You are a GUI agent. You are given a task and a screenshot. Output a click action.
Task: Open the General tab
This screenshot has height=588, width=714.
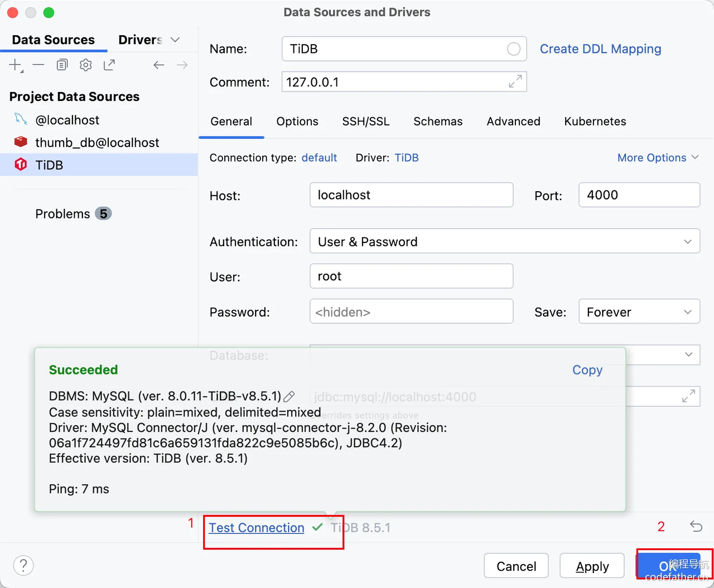(231, 122)
